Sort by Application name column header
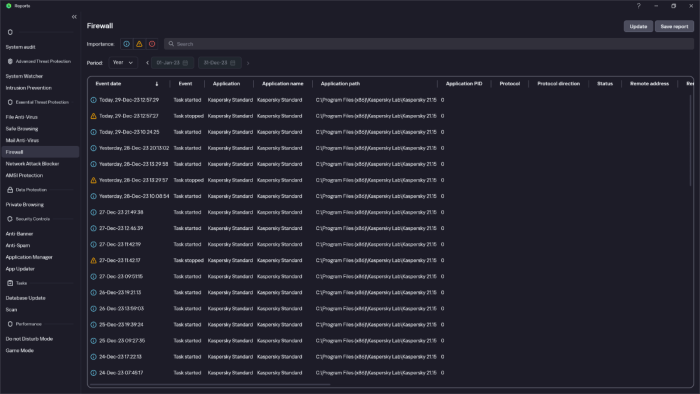The image size is (700, 394). click(283, 84)
